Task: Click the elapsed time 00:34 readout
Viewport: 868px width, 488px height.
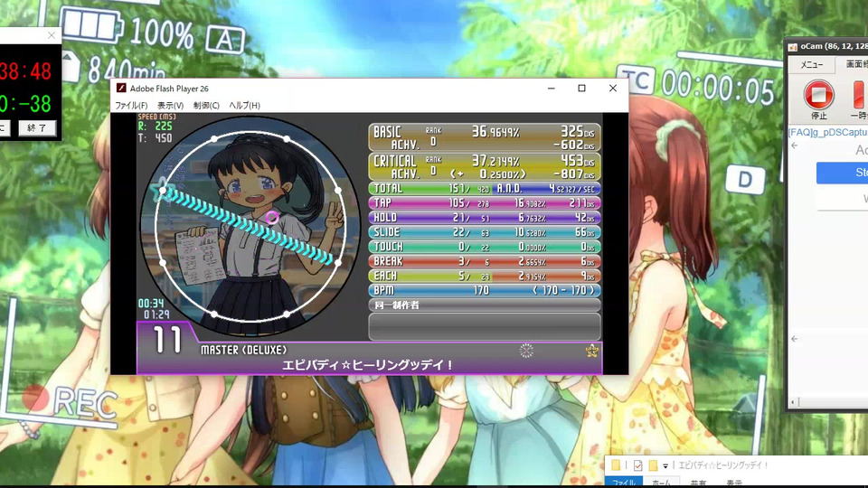Action: [151, 304]
